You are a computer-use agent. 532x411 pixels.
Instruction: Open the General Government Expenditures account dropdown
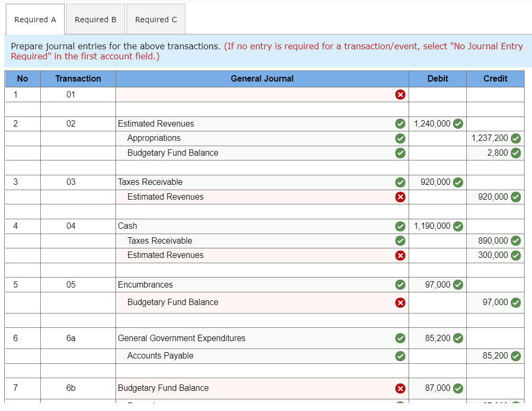[x=254, y=338]
